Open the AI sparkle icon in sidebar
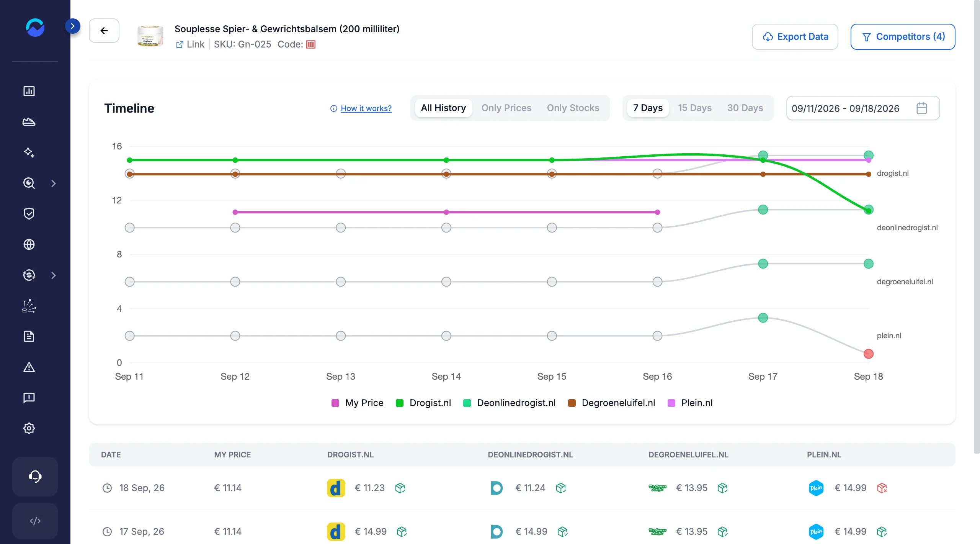Image resolution: width=980 pixels, height=544 pixels. (29, 152)
